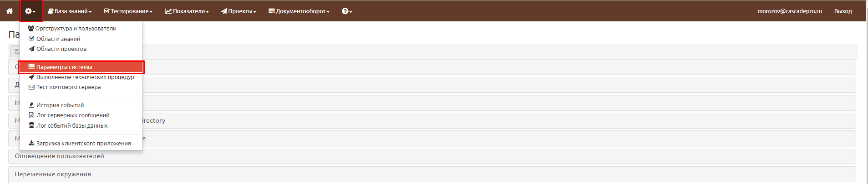Open the help question mark menu

(347, 11)
